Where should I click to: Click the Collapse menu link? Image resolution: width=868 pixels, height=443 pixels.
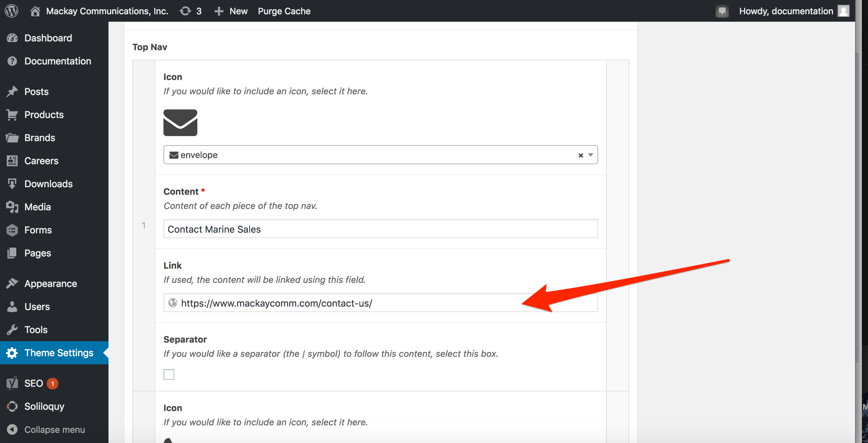click(x=54, y=429)
